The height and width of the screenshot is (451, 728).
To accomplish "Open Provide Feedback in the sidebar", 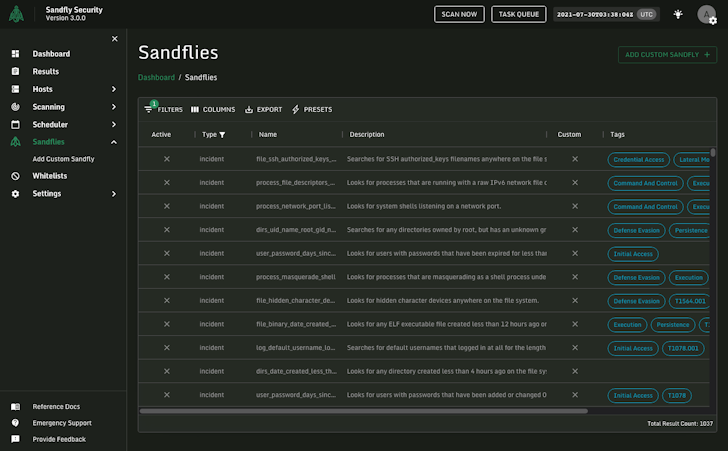I will pyautogui.click(x=59, y=439).
